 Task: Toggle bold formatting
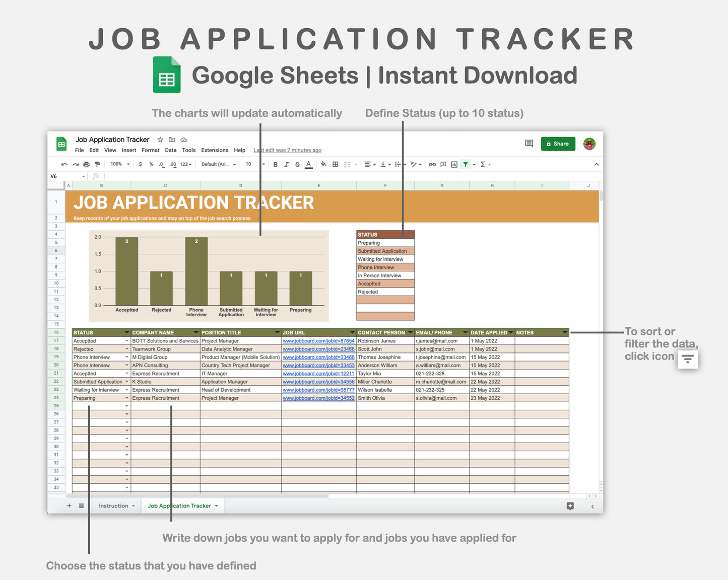coord(275,164)
